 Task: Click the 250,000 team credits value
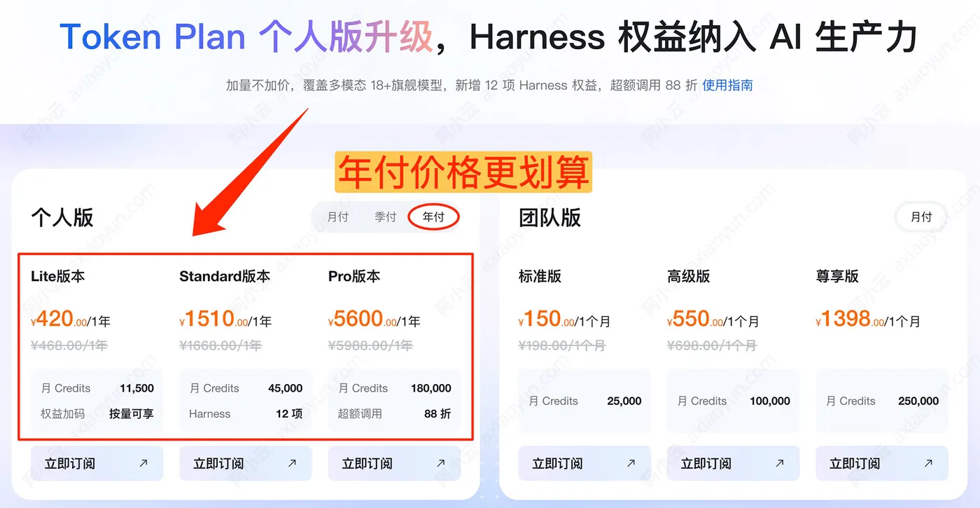click(x=918, y=401)
